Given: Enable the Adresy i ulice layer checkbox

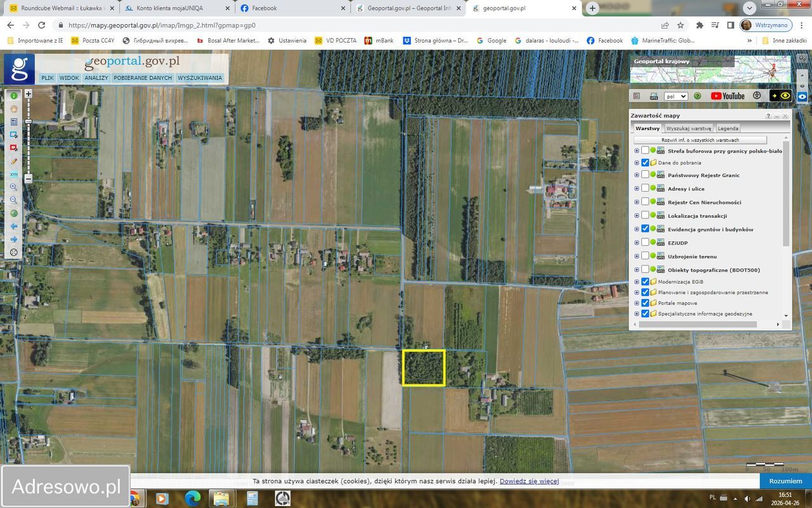Looking at the screenshot, I should tap(645, 189).
